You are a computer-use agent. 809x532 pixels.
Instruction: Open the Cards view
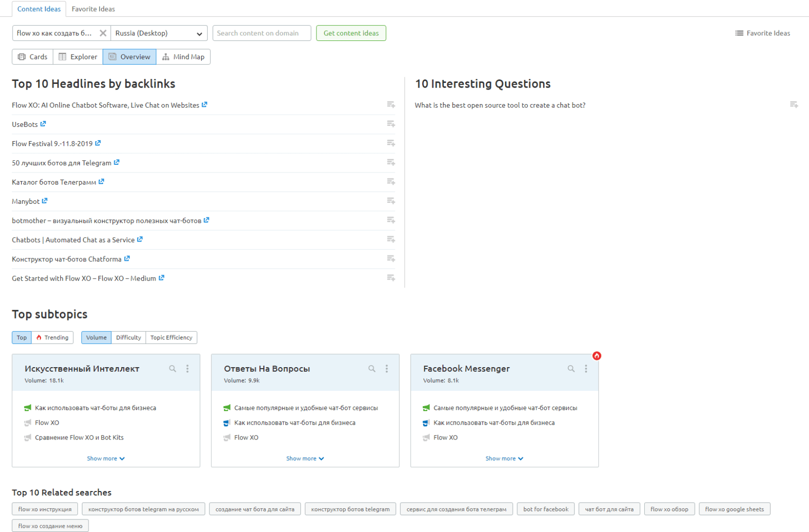pyautogui.click(x=32, y=57)
